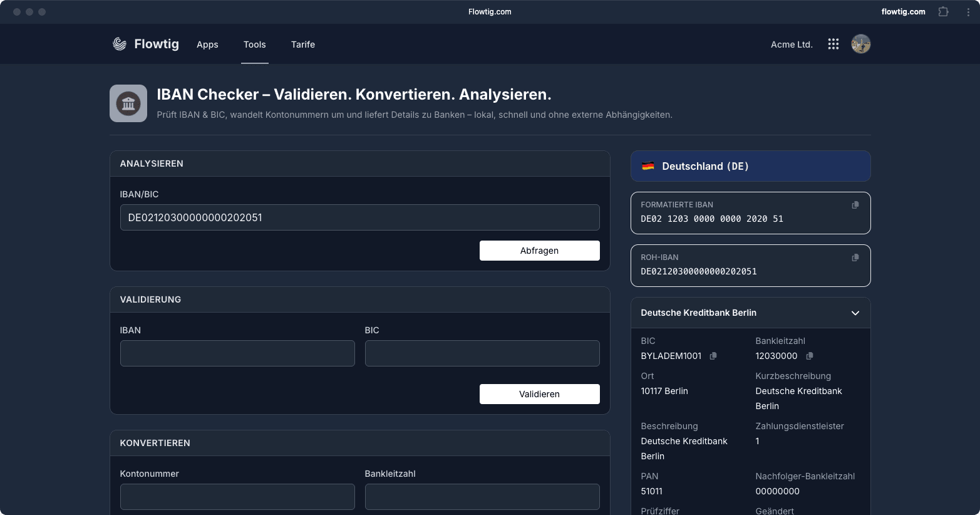The width and height of the screenshot is (980, 515).
Task: Go to the Tarife page
Action: point(303,44)
